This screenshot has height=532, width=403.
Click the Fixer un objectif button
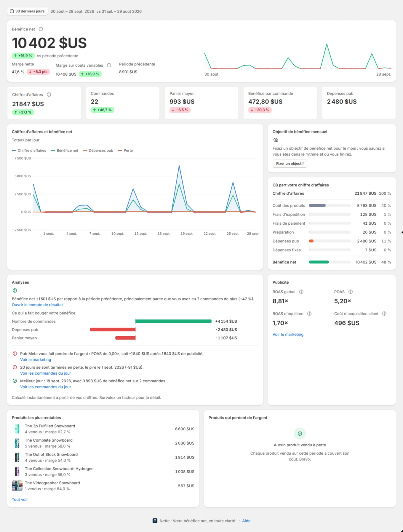[x=290, y=164]
